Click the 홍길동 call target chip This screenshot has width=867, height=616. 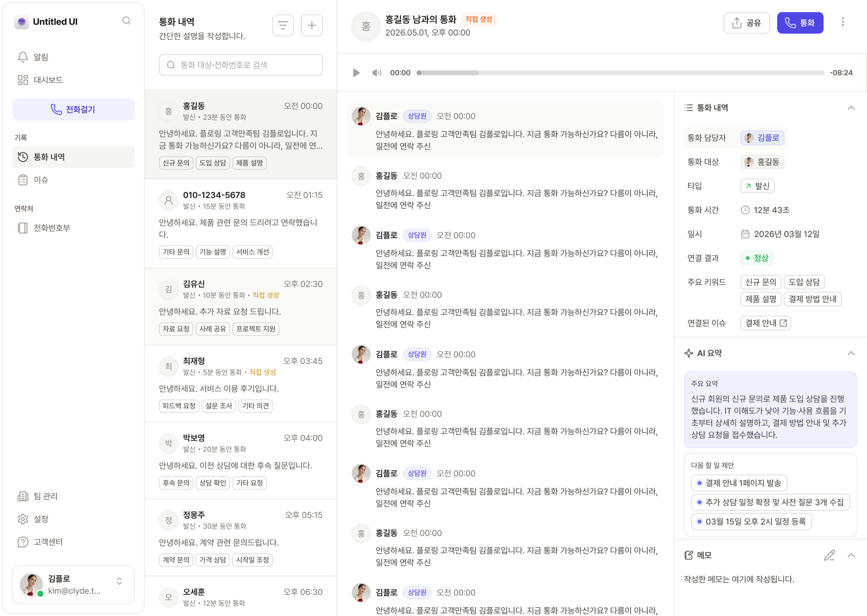[x=762, y=162]
